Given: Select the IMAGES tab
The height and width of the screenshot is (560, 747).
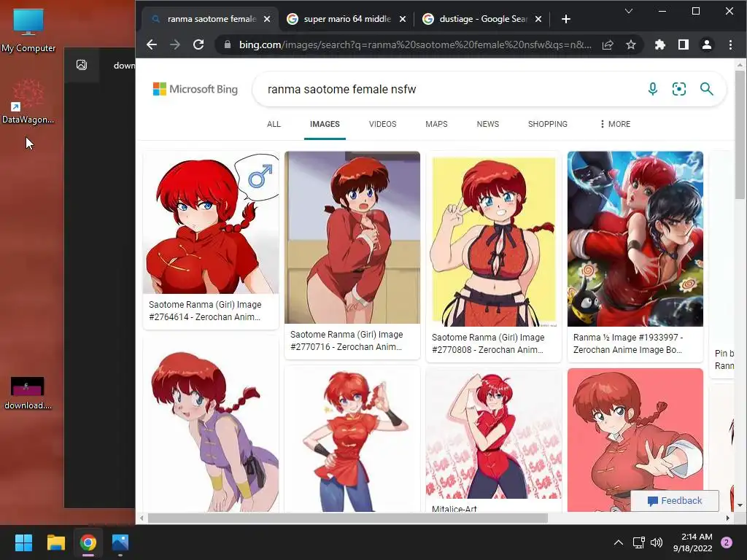Looking at the screenshot, I should [325, 124].
